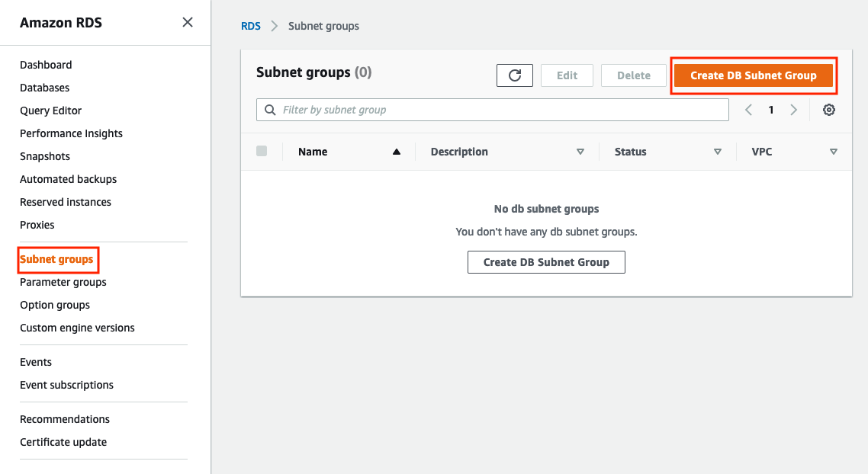Click the Subnet groups (0) heading
Viewport: 868px width, 474px height.
point(314,72)
